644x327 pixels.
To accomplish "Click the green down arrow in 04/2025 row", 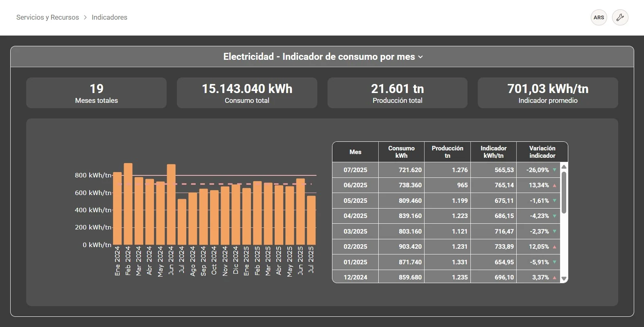I will tap(554, 216).
